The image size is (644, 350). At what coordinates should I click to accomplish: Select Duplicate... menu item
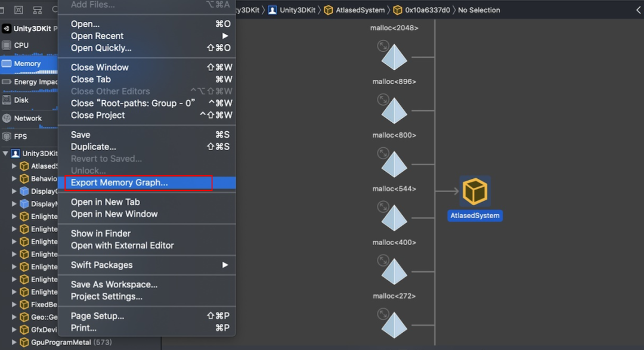(147, 147)
